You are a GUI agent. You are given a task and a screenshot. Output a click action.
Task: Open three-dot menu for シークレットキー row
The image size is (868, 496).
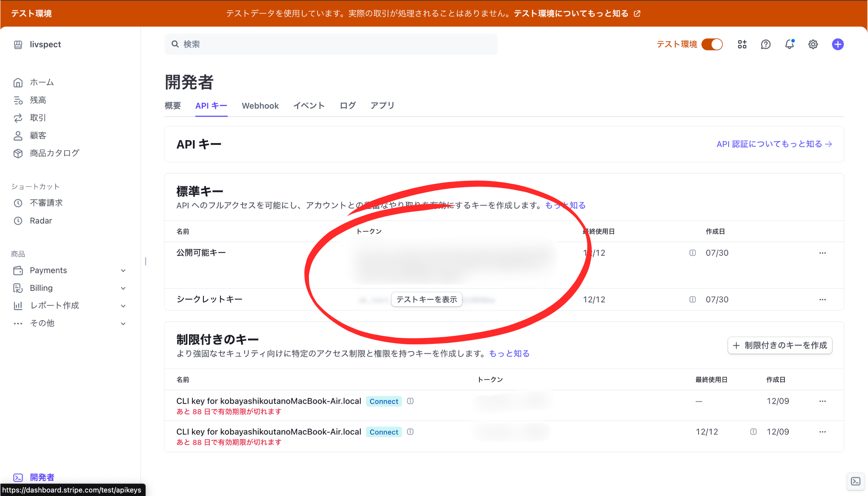coord(822,299)
